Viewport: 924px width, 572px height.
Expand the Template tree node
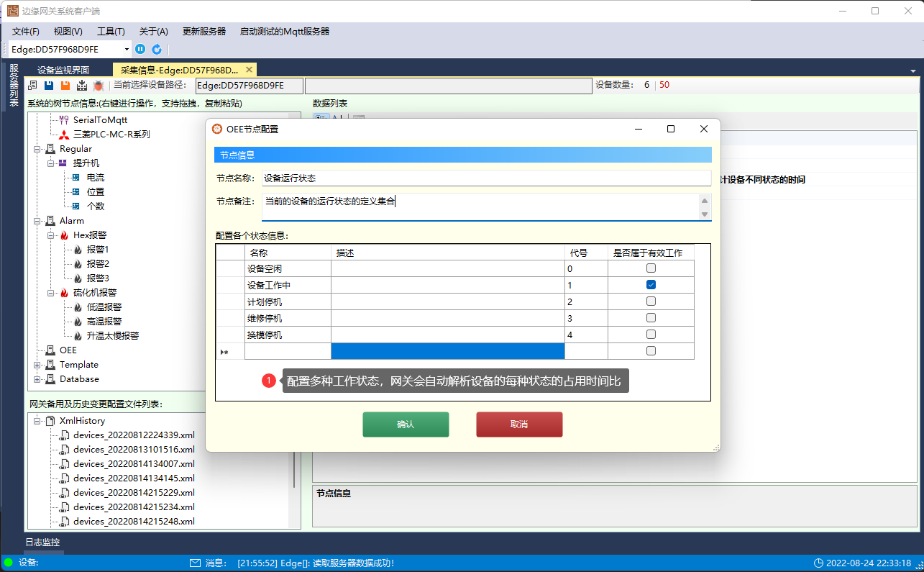37,365
